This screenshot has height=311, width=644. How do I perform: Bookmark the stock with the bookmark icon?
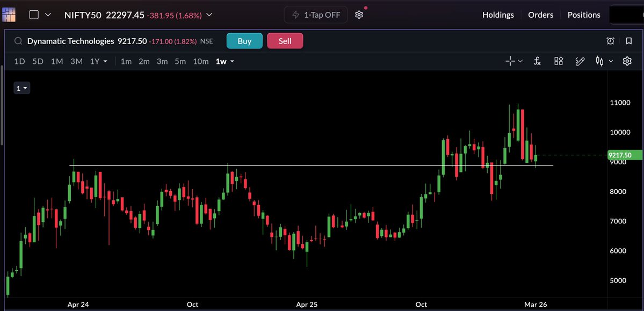click(x=629, y=41)
